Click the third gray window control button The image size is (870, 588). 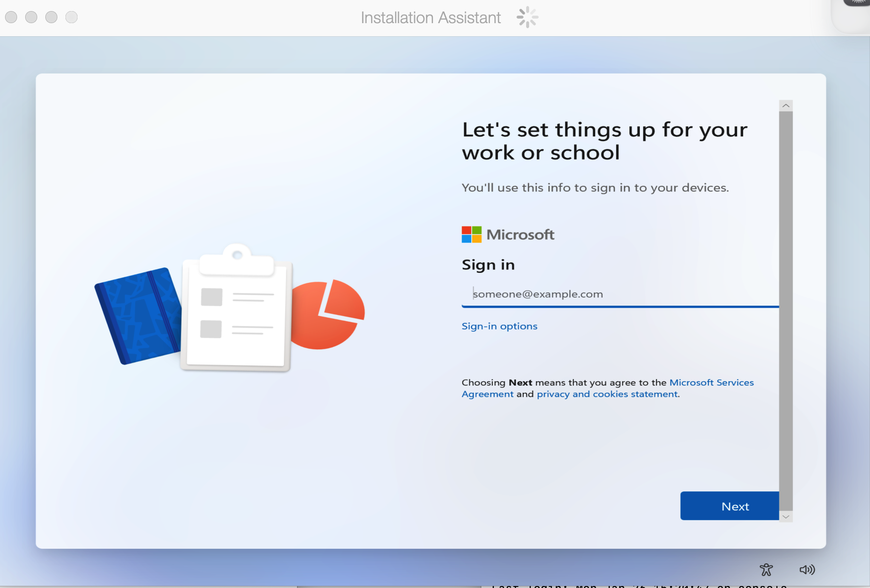[51, 17]
